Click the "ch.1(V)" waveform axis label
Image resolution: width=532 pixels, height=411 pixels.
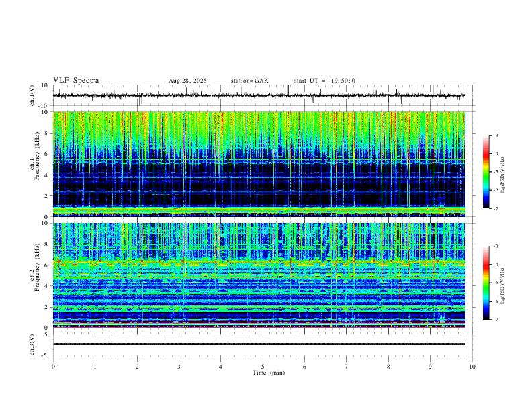pyautogui.click(x=32, y=95)
